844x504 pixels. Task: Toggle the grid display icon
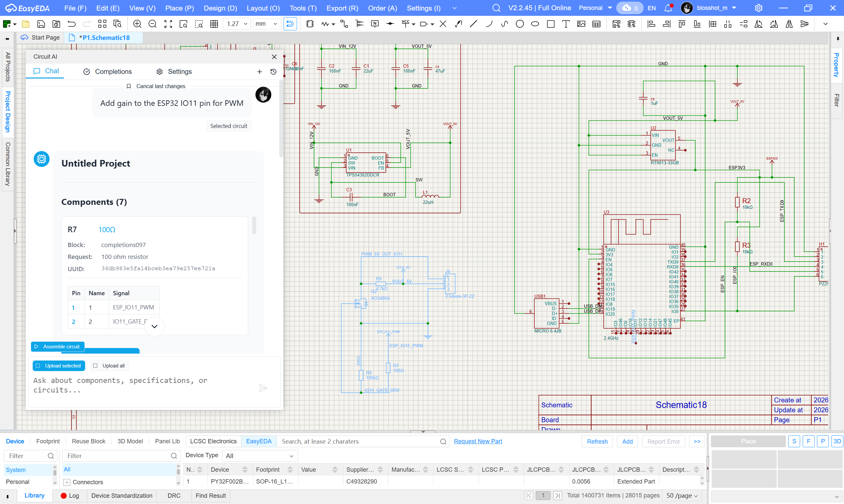coord(214,24)
